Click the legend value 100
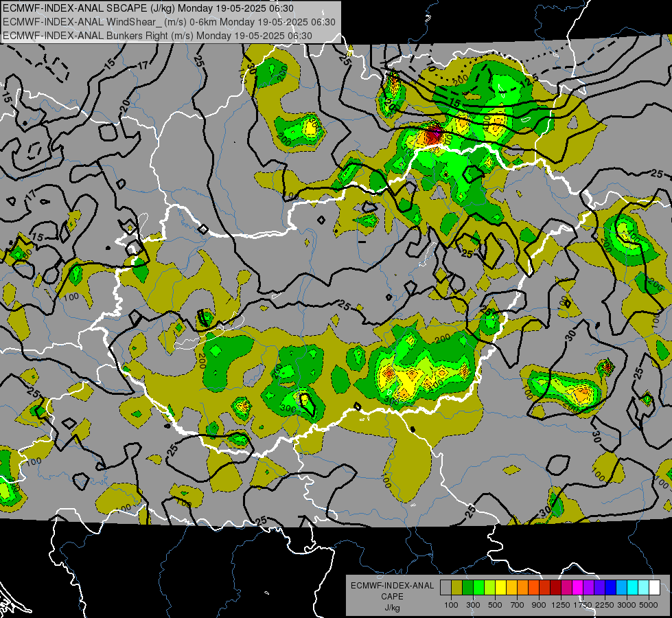Viewport: 672px width, 618px height. pos(451,605)
